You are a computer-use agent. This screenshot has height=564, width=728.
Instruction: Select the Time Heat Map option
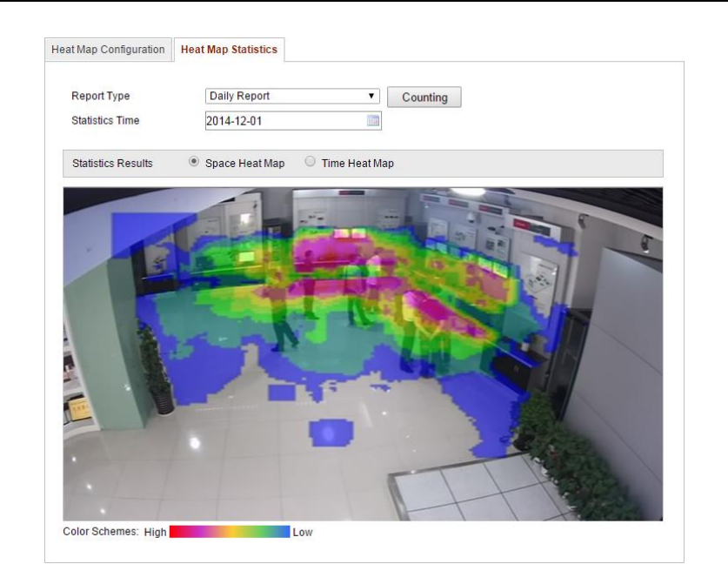(x=310, y=162)
